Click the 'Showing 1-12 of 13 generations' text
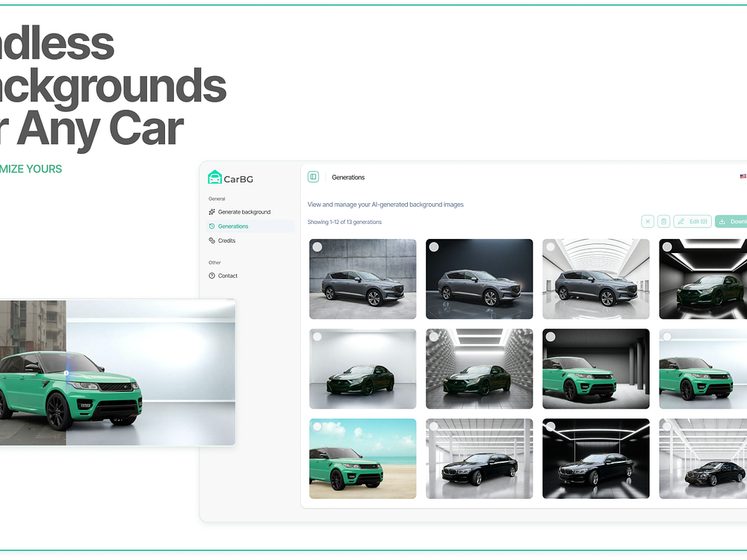 click(344, 222)
